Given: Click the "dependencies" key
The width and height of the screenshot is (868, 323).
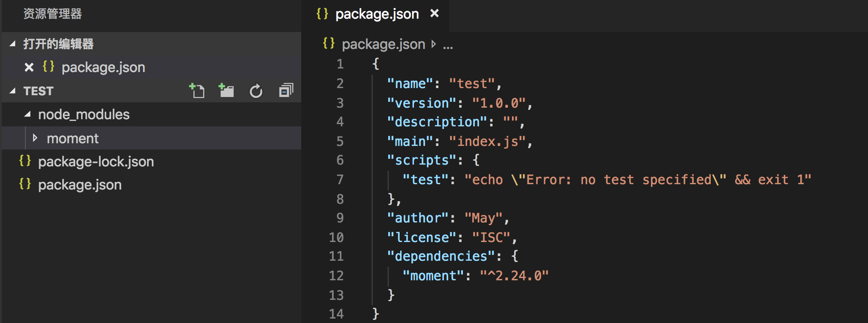Looking at the screenshot, I should 441,256.
